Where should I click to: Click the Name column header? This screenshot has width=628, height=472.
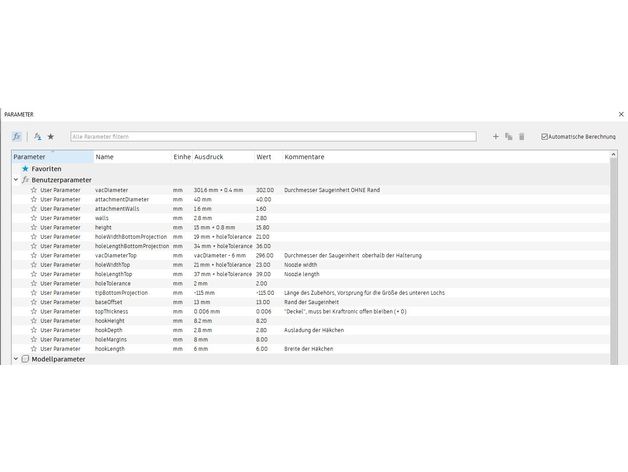(105, 157)
